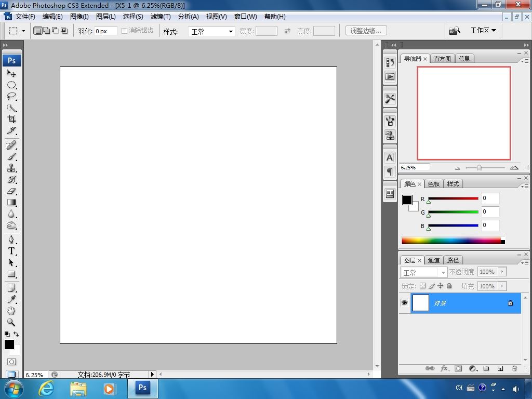Toggle Background layer visibility eye

(404, 303)
